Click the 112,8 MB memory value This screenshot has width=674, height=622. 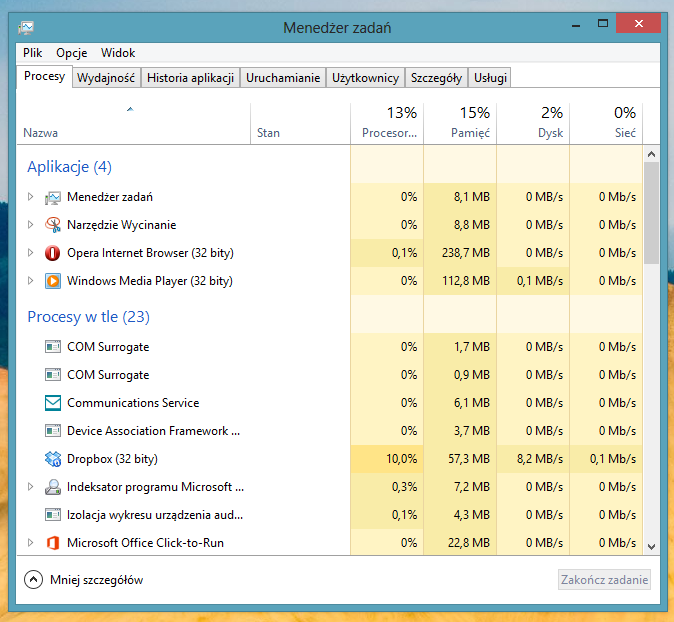click(x=466, y=281)
